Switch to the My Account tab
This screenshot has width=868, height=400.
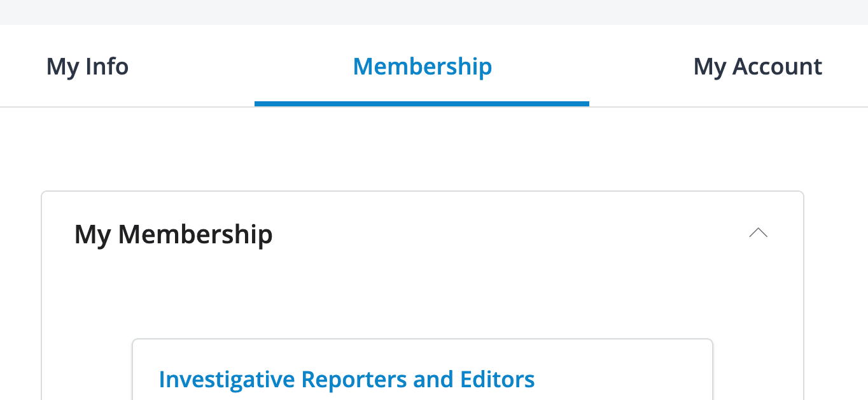pyautogui.click(x=757, y=66)
